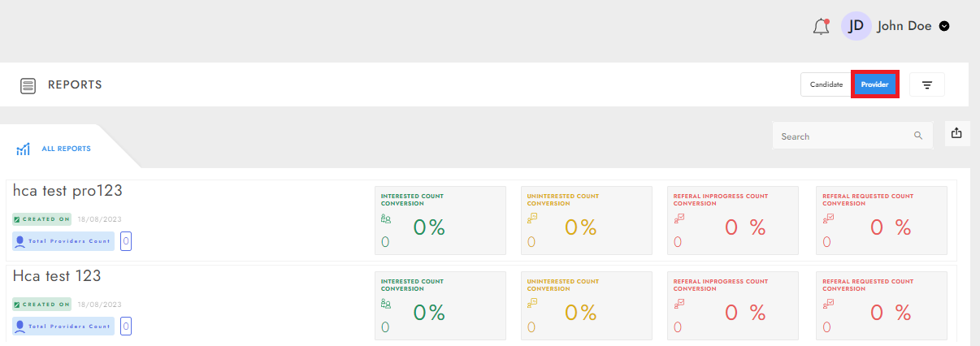Viewport: 980px width, 346px height.
Task: Click the Created On label of Hca test 123
Action: click(42, 304)
